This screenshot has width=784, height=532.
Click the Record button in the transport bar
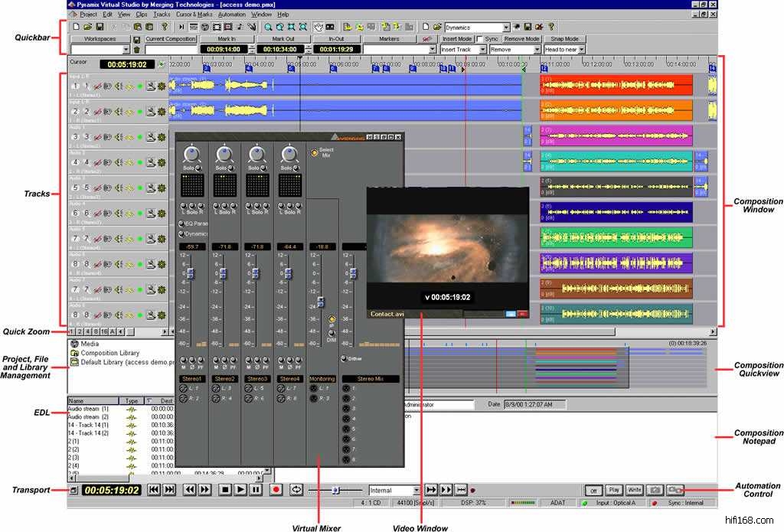[276, 490]
